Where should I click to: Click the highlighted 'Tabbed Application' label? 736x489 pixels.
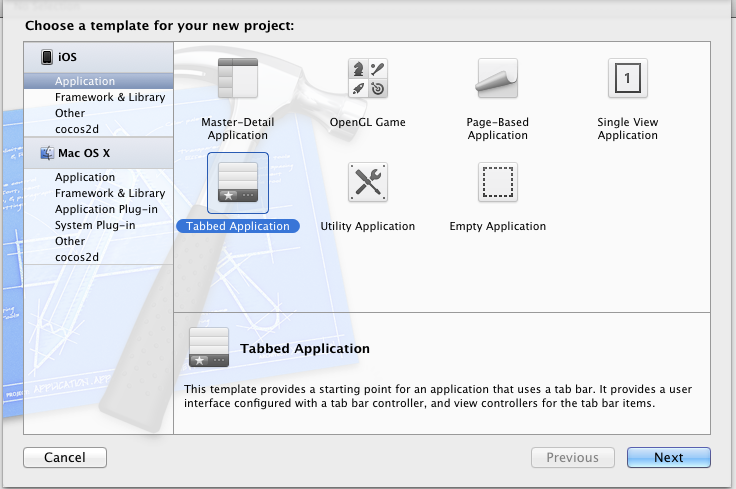tap(238, 226)
